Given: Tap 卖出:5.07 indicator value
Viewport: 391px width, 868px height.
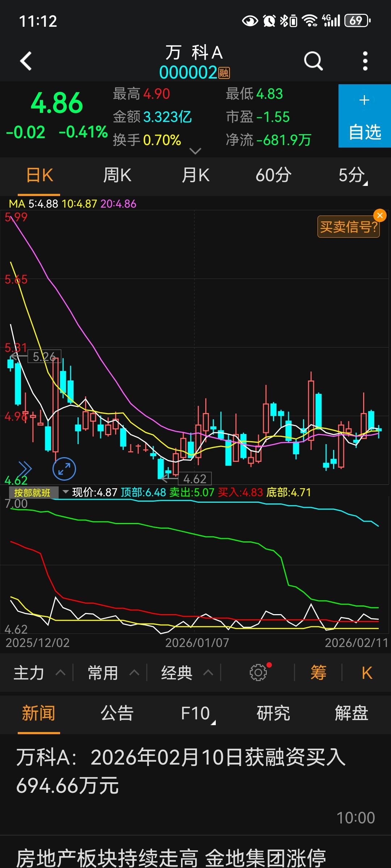Looking at the screenshot, I should point(192,492).
